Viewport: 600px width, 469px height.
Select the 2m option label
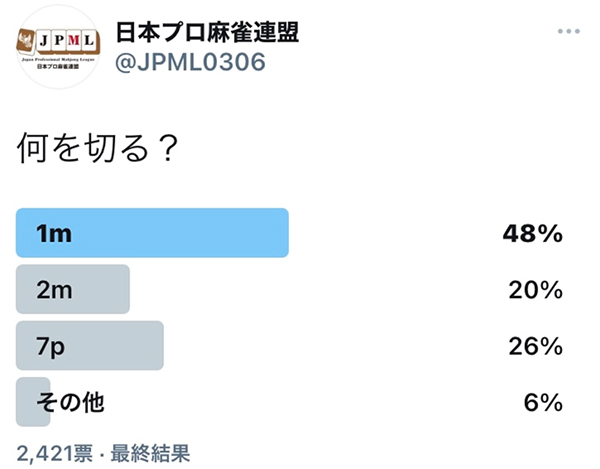[x=54, y=290]
